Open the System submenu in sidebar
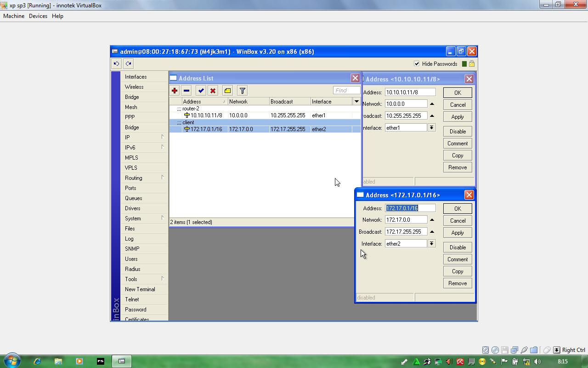Image resolution: width=588 pixels, height=368 pixels. tap(144, 218)
